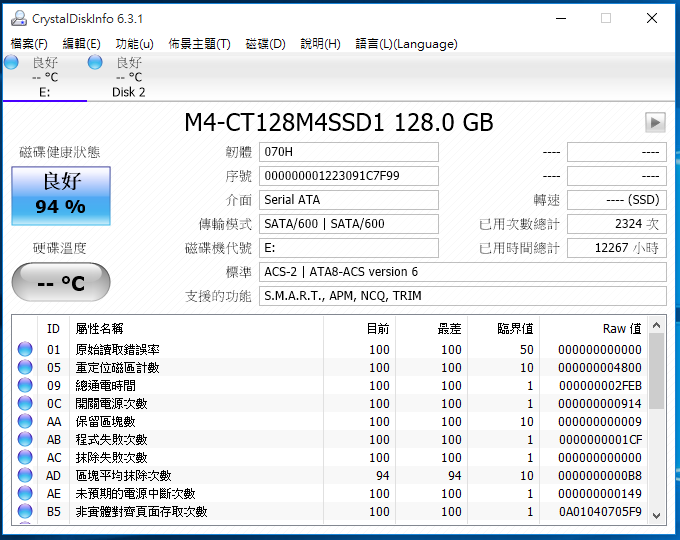
Task: Click the ID column header
Action: coord(53,329)
